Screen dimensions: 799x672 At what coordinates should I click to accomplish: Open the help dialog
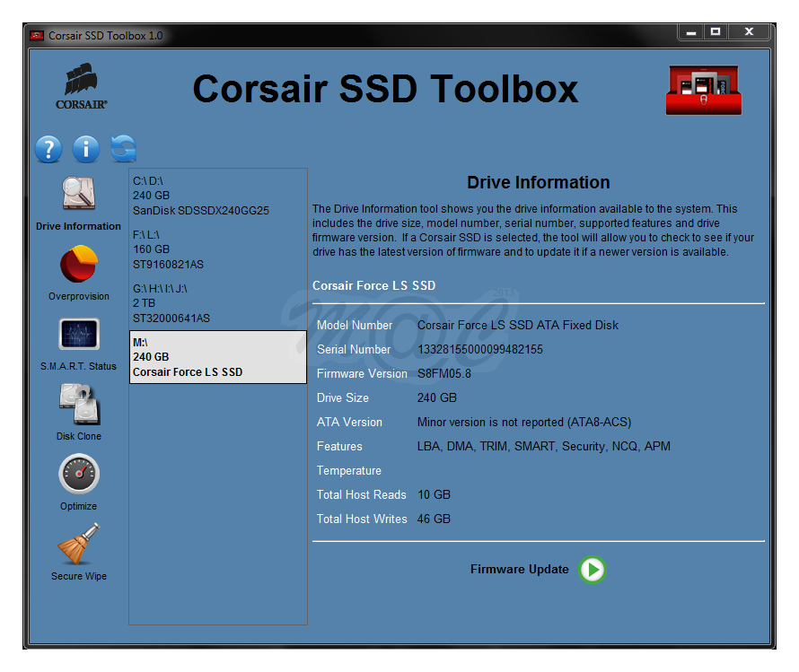click(48, 149)
